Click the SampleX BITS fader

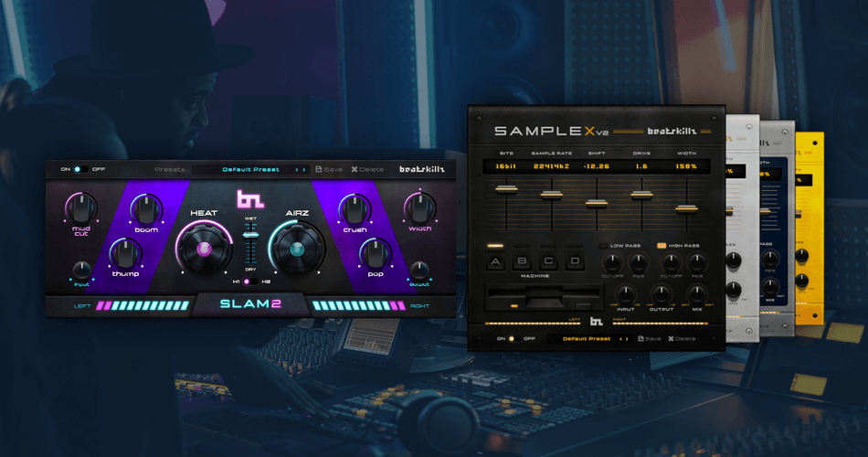pos(500,189)
